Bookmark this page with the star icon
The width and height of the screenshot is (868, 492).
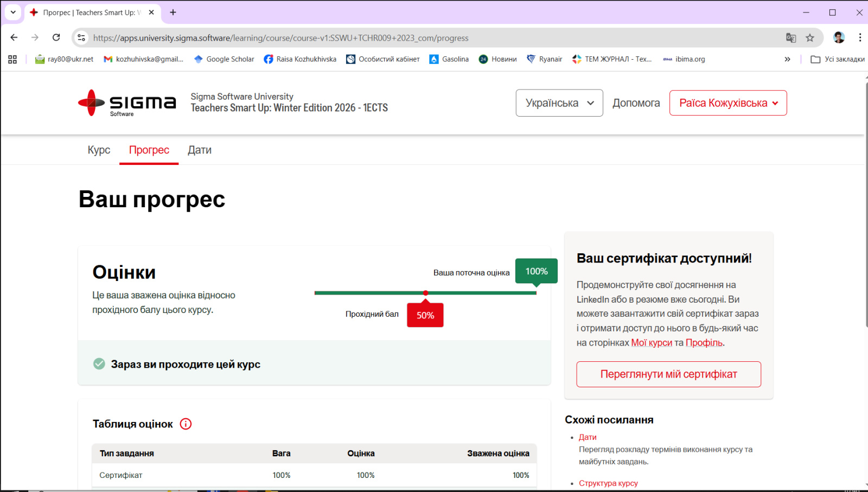click(810, 38)
